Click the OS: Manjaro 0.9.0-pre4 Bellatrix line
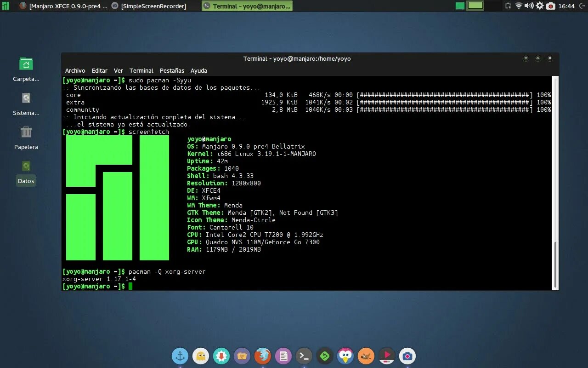The image size is (588, 368). click(246, 146)
